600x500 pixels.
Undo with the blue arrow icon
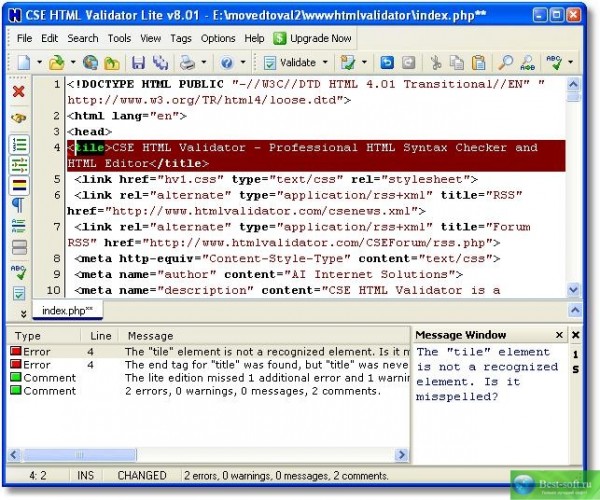click(x=387, y=62)
